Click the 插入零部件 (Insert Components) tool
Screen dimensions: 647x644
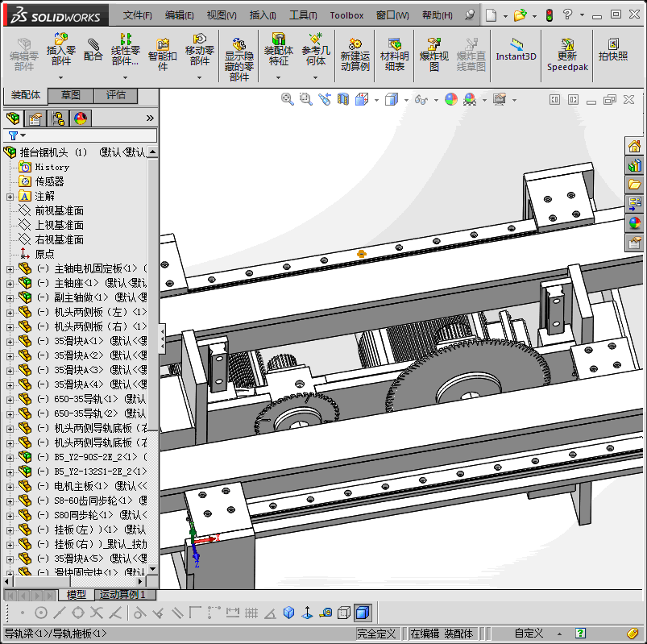click(61, 50)
